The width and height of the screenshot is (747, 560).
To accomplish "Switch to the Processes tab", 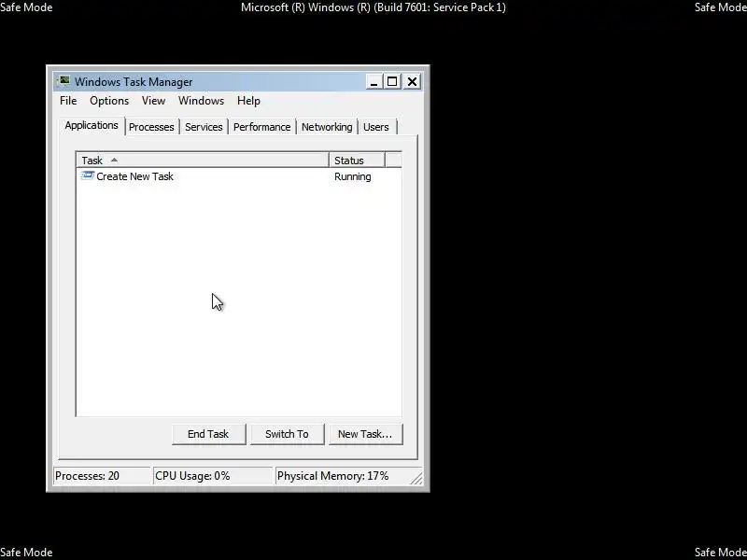I will (x=151, y=127).
